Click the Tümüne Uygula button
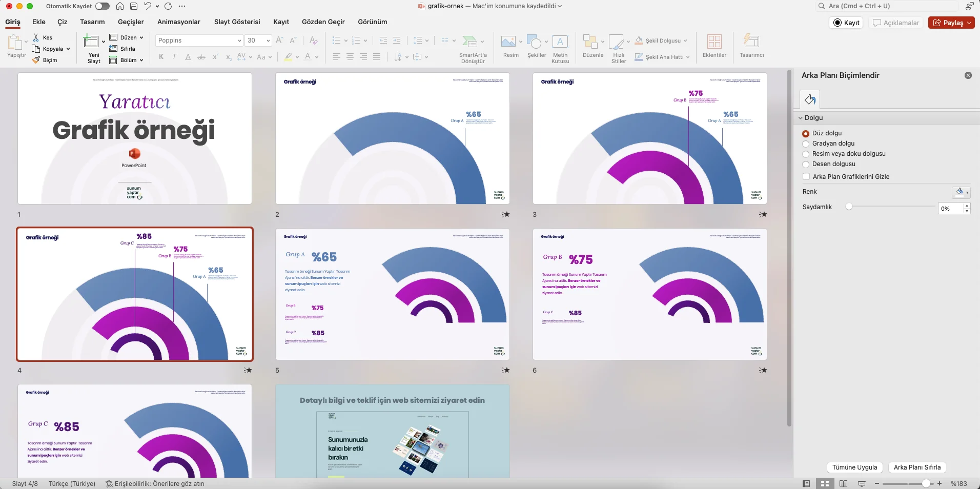Screen dimensions: 980x489 tap(854, 467)
